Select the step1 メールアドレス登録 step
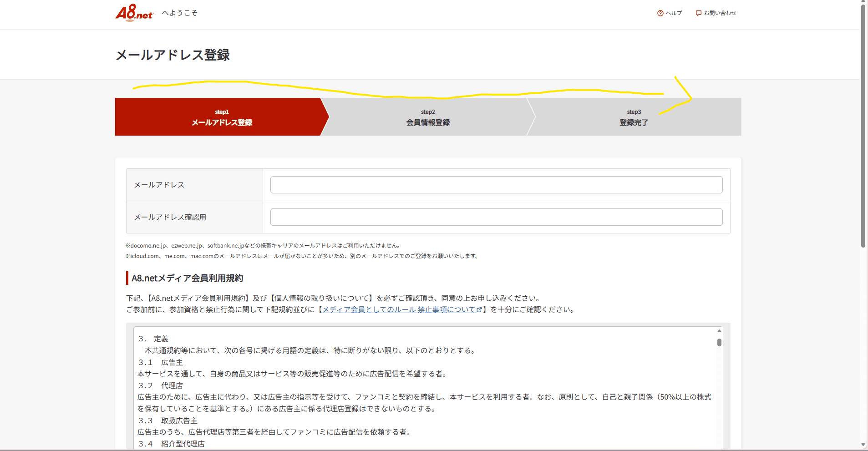 [222, 117]
